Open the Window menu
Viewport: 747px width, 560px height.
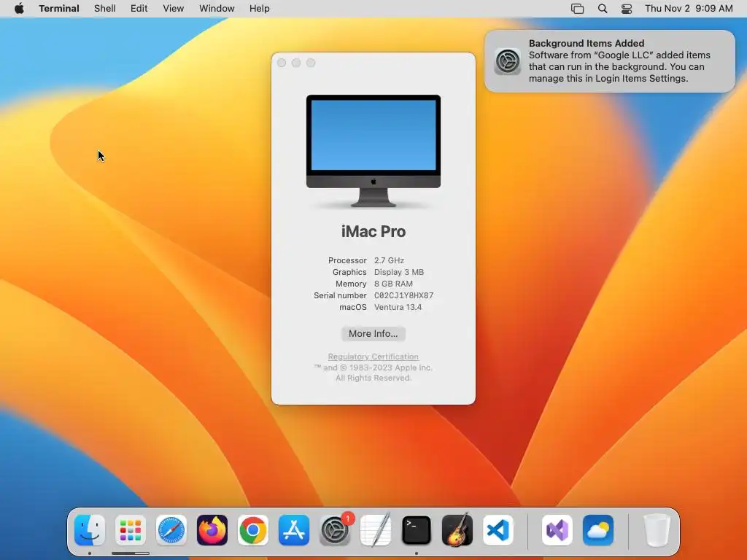[x=217, y=9]
